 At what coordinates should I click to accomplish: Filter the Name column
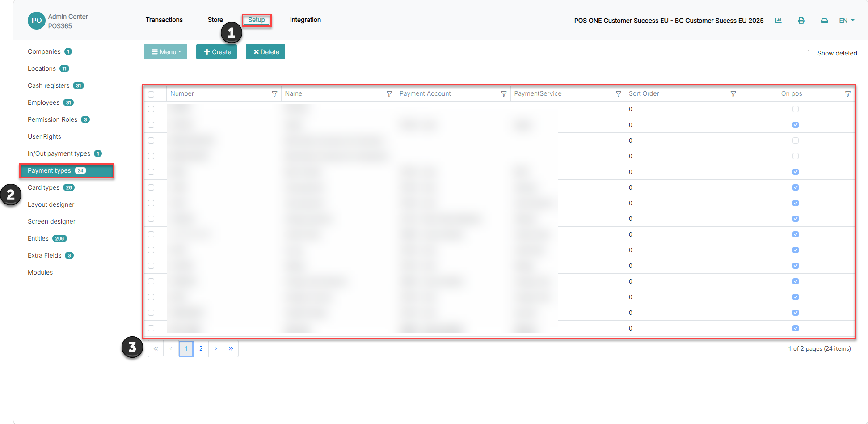[389, 94]
